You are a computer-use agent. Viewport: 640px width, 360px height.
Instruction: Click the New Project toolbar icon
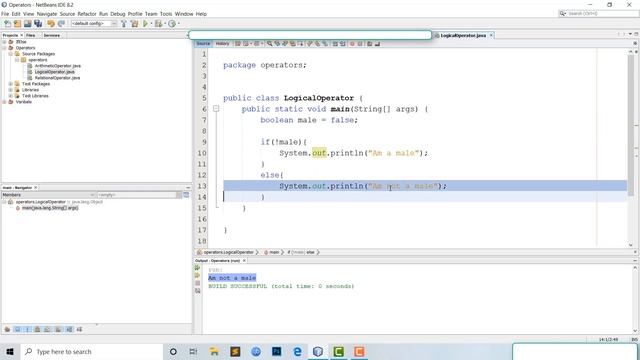[x=18, y=24]
